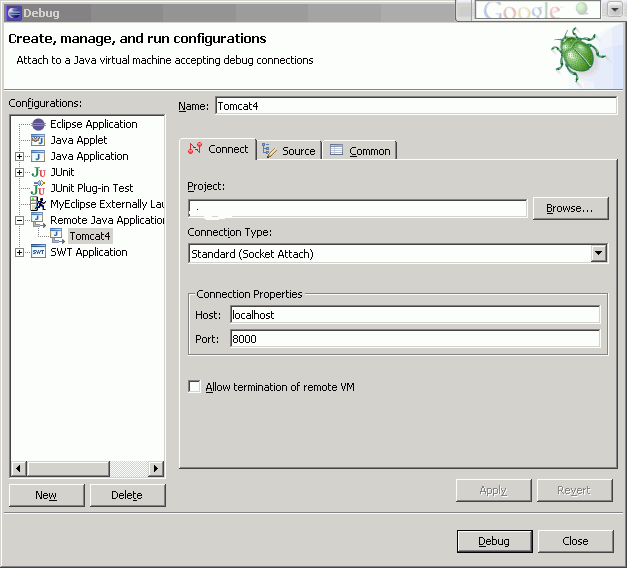
Task: Expand the SWT Application tree node
Action: tap(19, 252)
